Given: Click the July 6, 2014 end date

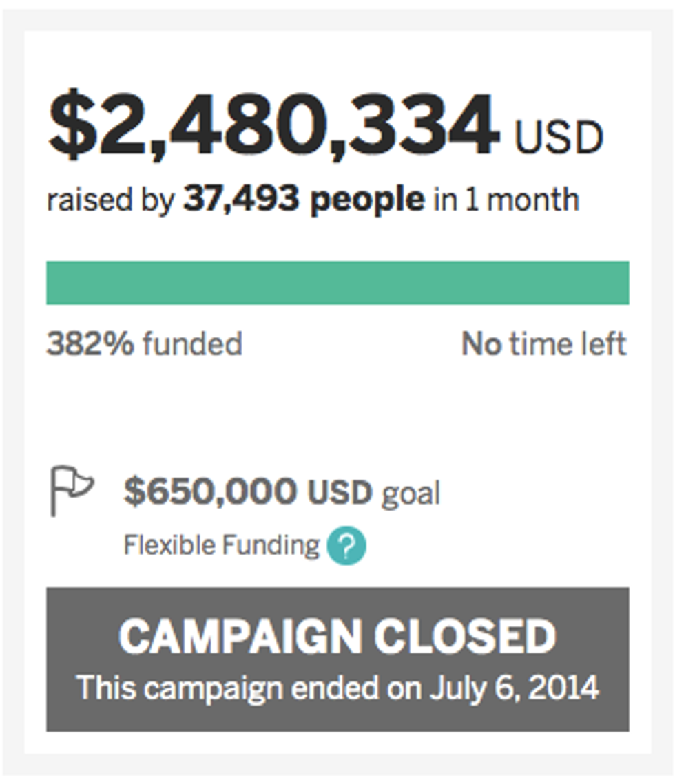Looking at the screenshot, I should click(x=515, y=688).
